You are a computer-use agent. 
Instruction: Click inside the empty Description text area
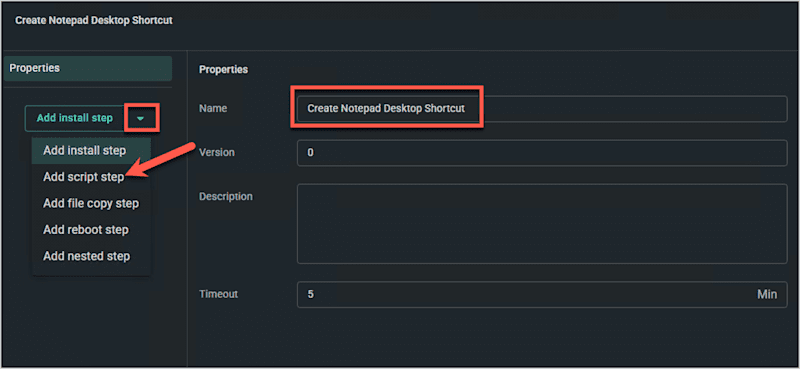pyautogui.click(x=542, y=224)
